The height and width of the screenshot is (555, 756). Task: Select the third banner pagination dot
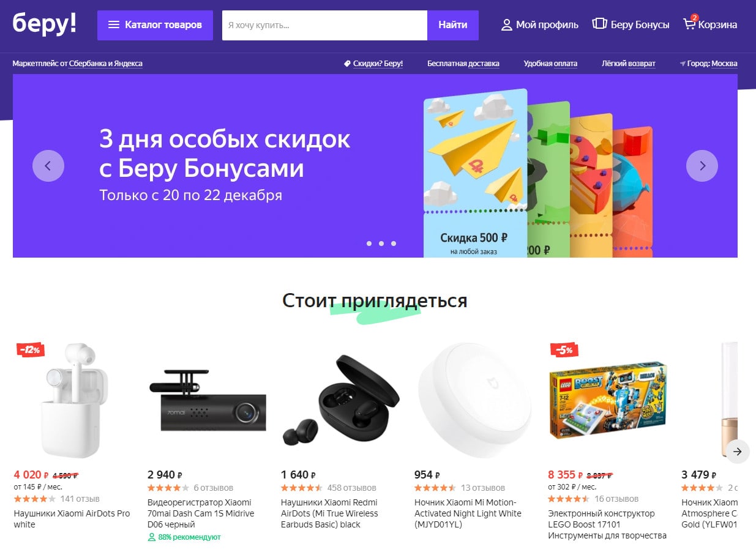tap(394, 244)
